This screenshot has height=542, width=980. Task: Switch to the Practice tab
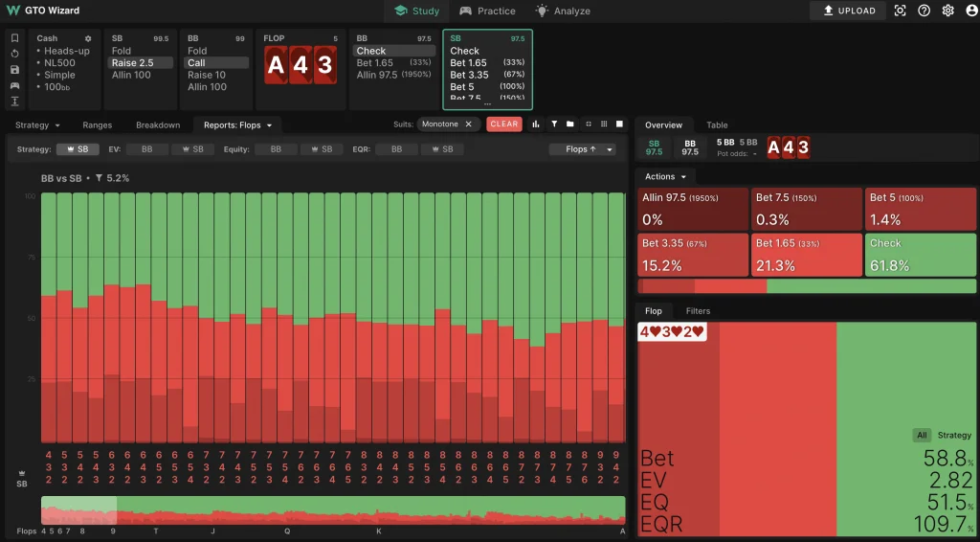[487, 11]
